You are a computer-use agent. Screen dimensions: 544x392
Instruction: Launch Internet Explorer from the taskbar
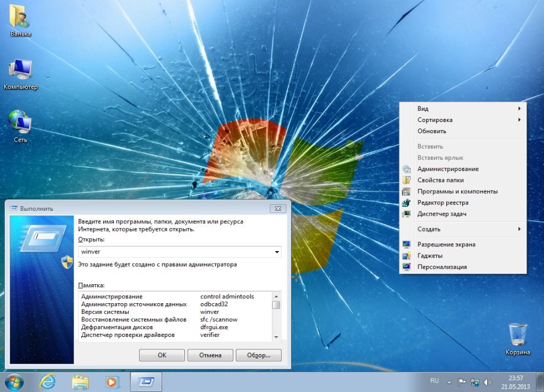pos(48,381)
